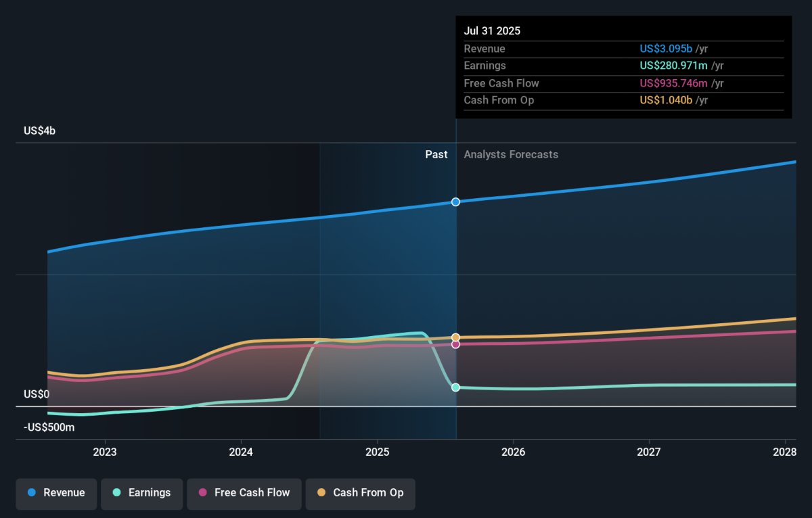Image resolution: width=812 pixels, height=518 pixels.
Task: Toggle the Earnings legend button
Action: [142, 493]
